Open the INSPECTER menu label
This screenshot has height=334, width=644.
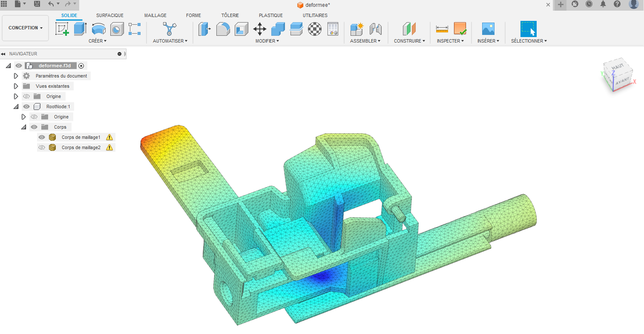point(450,41)
